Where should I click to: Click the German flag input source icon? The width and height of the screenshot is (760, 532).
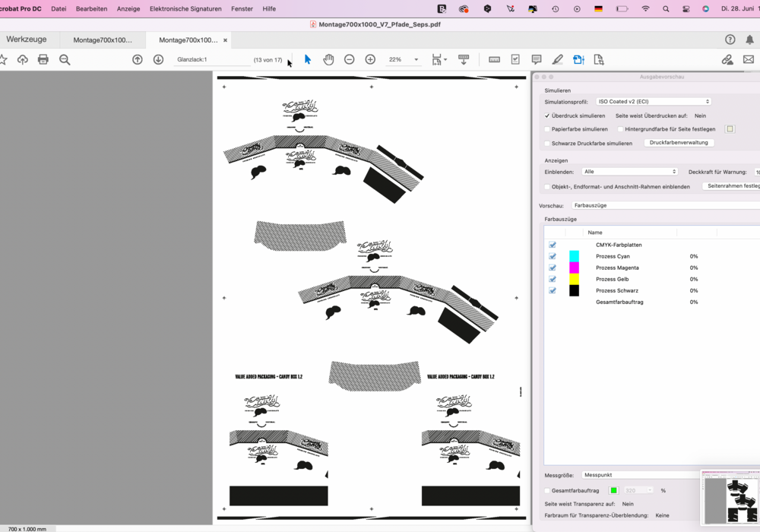[x=599, y=8]
